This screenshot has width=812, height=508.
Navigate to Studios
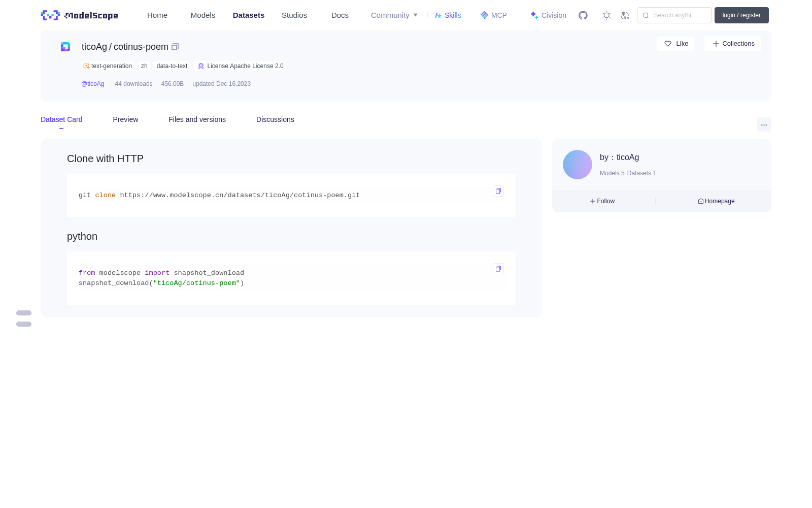click(294, 15)
